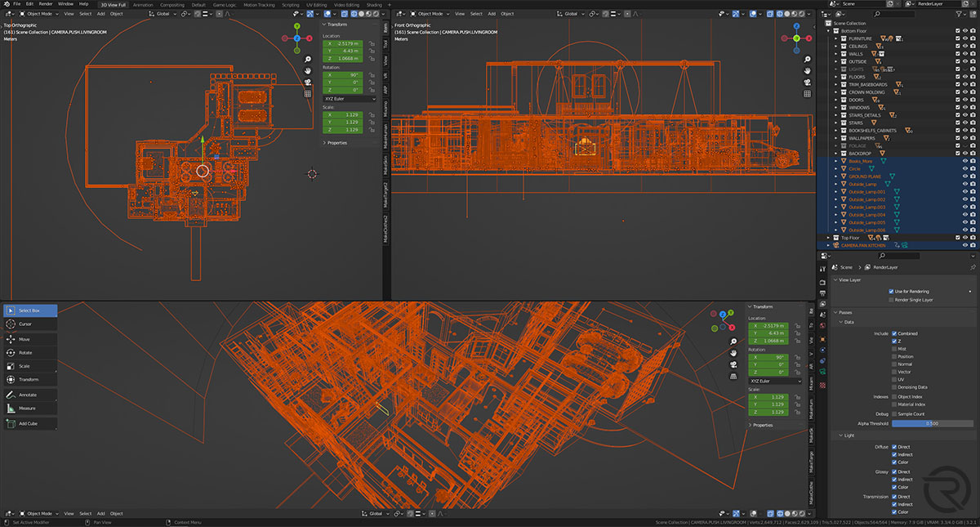This screenshot has width=980, height=527.
Task: Choose the Transform tool
Action: pyautogui.click(x=30, y=380)
